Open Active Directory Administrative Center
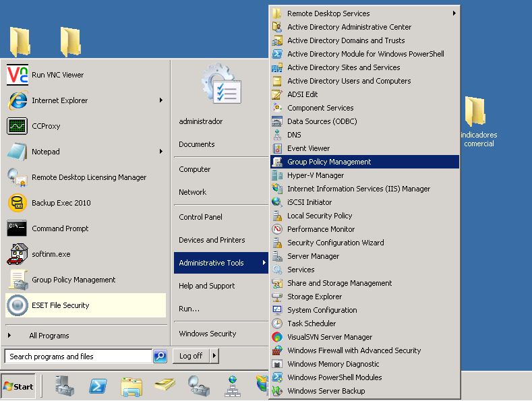 (365, 27)
